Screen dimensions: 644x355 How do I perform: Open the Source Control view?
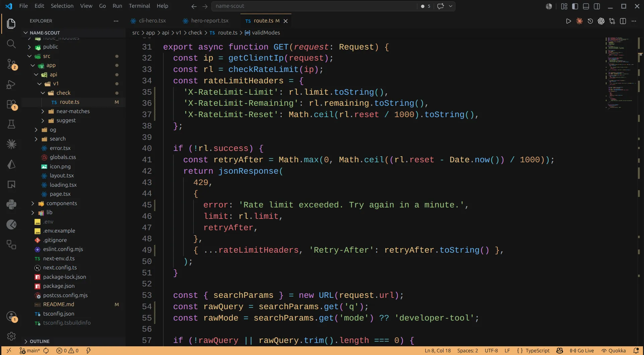[x=11, y=64]
